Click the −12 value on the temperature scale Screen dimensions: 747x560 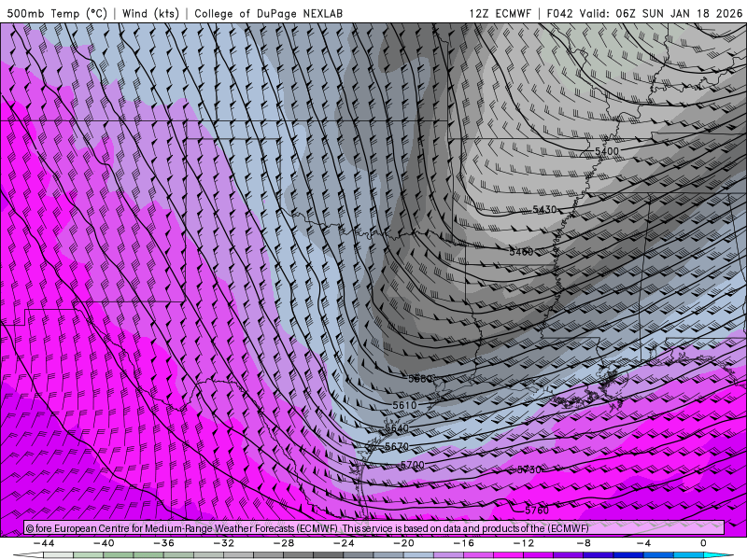point(524,543)
